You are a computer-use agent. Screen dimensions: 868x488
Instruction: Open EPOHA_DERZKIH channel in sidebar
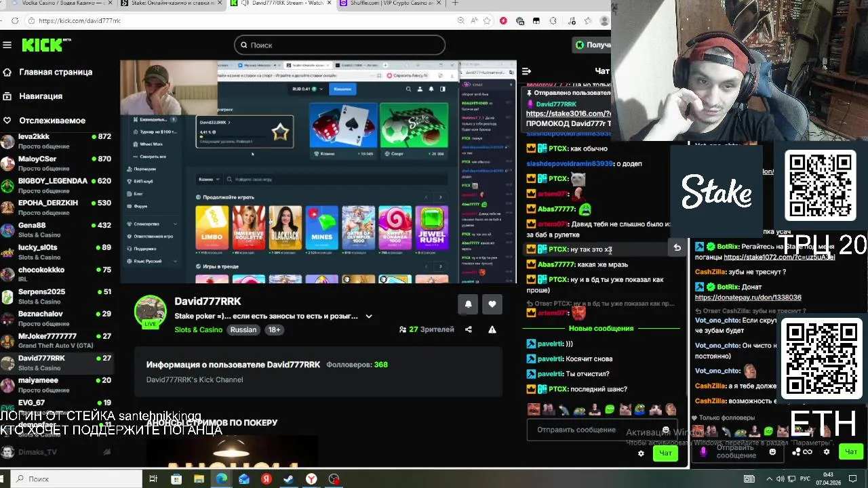coord(56,207)
